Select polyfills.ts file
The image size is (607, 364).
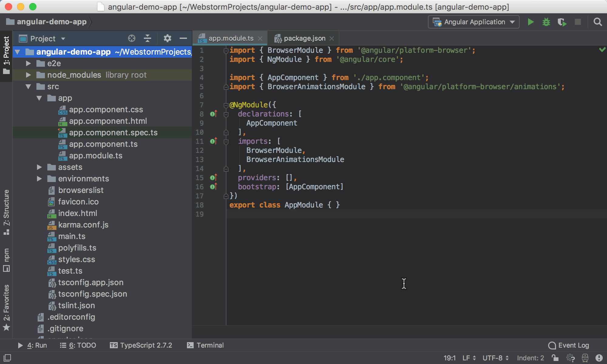point(77,248)
